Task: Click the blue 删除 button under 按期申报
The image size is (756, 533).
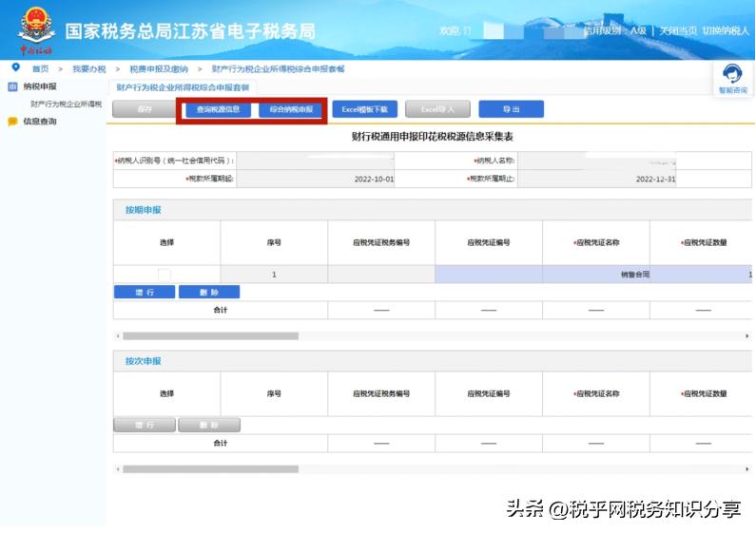Action: [x=209, y=292]
